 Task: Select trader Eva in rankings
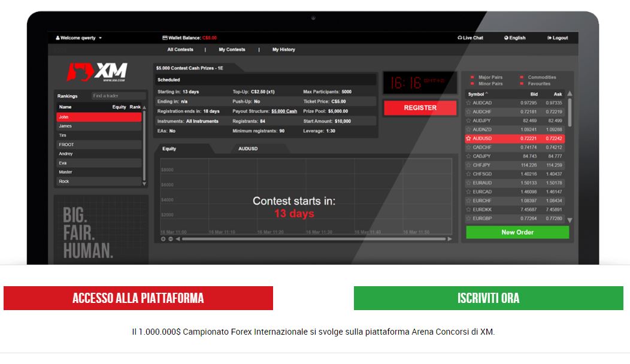pos(99,163)
